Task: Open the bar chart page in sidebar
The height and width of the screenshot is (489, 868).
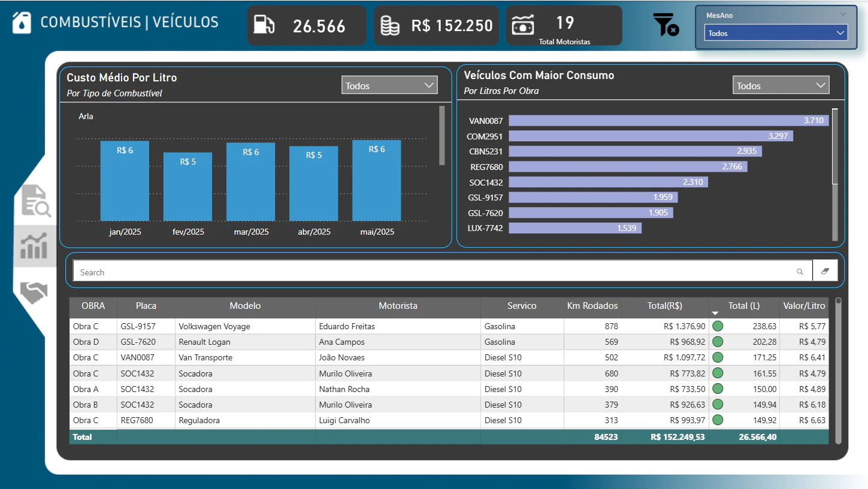Action: [x=34, y=246]
